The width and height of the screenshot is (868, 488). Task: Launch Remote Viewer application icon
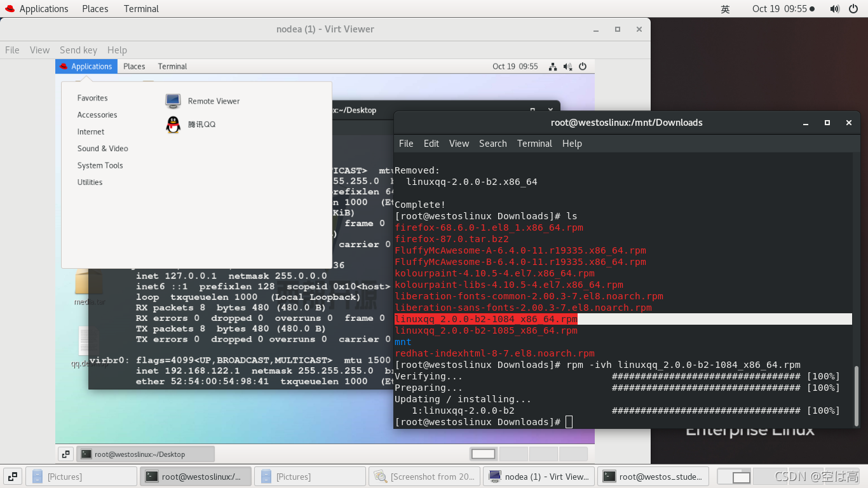[x=173, y=101]
